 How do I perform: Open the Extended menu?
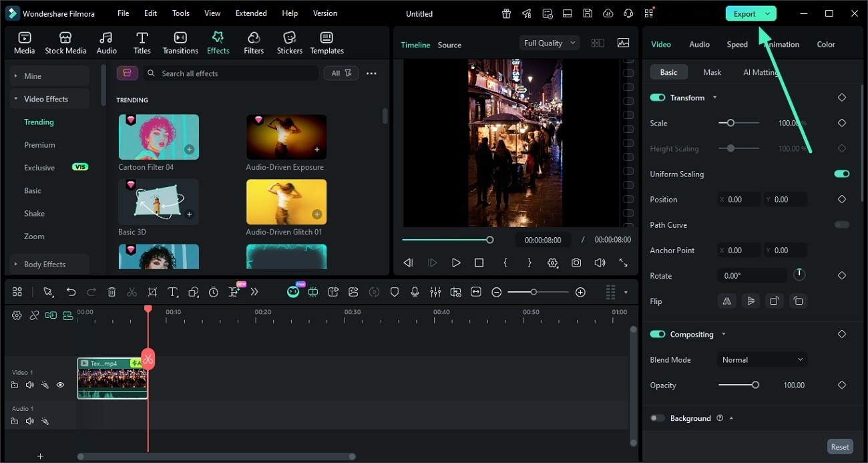click(251, 13)
